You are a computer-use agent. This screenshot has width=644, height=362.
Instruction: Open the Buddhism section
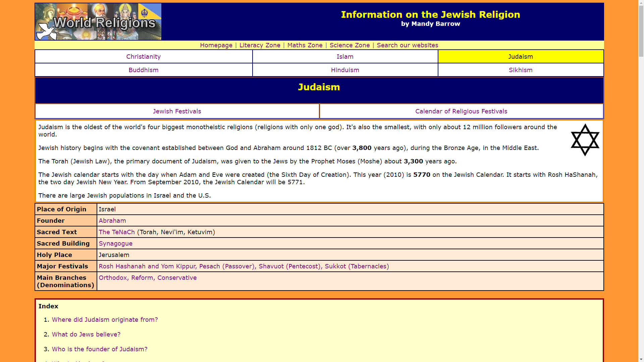click(143, 70)
